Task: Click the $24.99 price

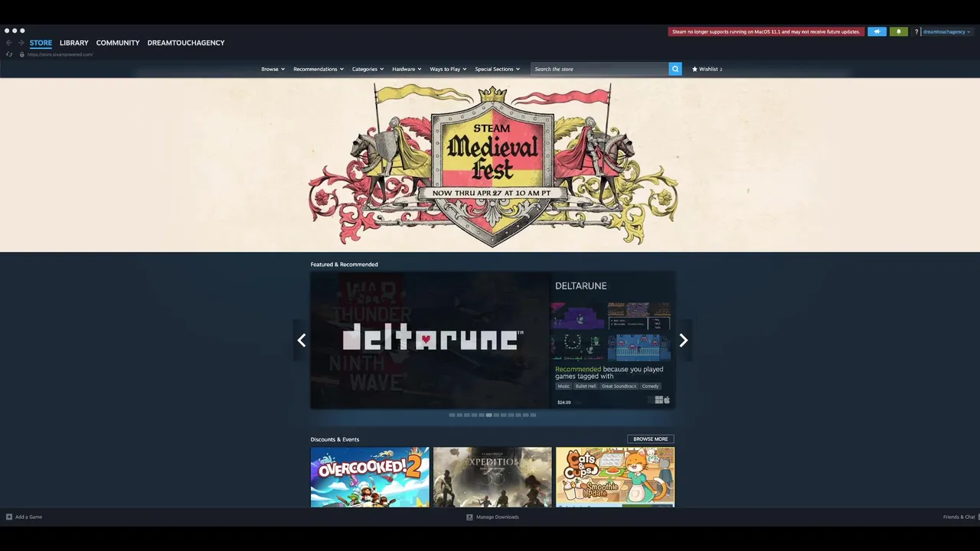Action: click(564, 402)
